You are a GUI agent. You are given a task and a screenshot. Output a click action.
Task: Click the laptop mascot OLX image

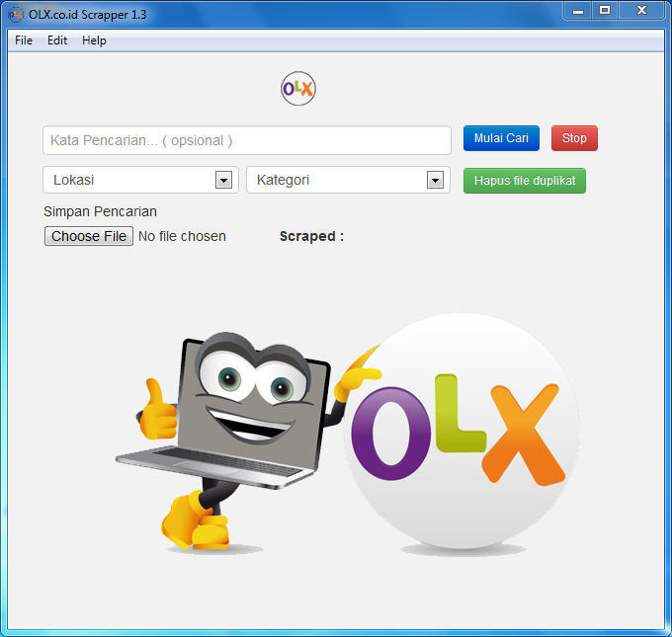(x=347, y=434)
